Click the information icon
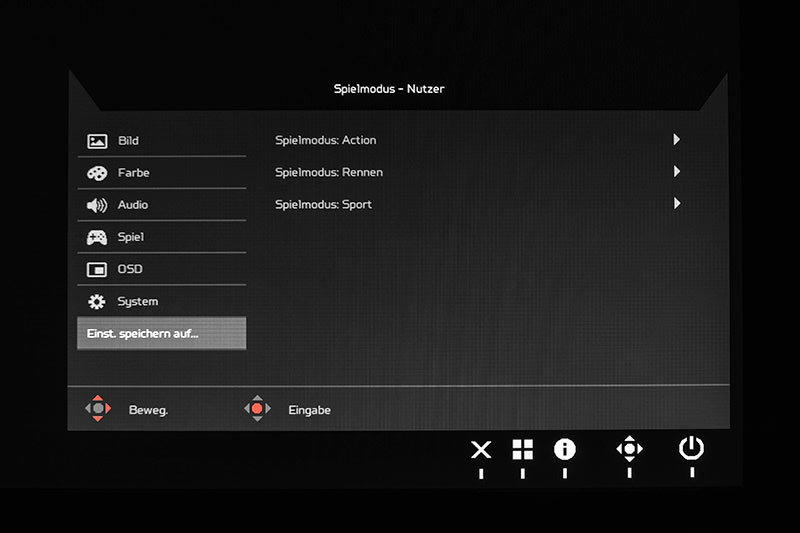Viewport: 800px width, 533px height. coord(564,449)
